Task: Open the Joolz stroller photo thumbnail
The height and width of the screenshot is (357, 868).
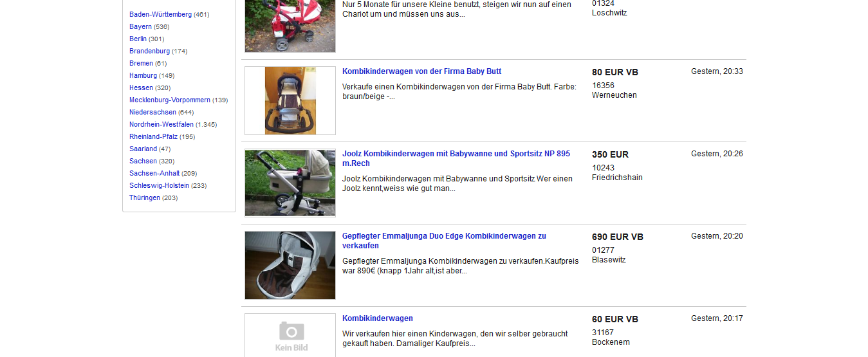Action: (x=290, y=183)
